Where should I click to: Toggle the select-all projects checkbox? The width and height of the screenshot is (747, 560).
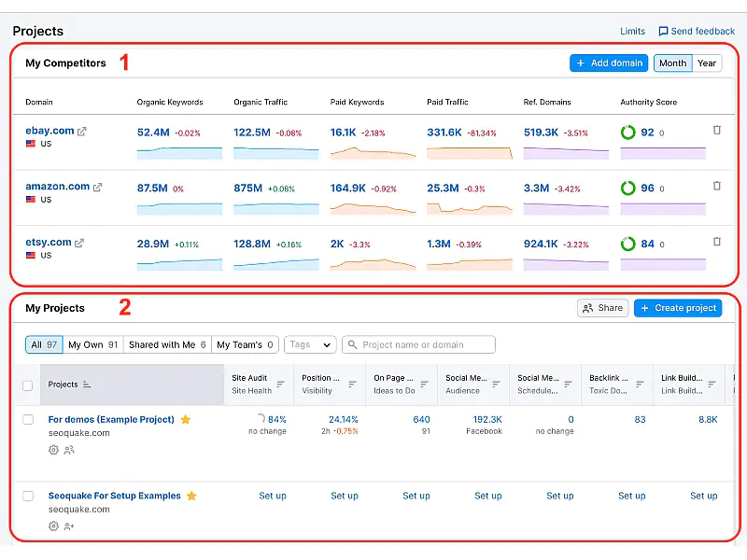coord(28,385)
